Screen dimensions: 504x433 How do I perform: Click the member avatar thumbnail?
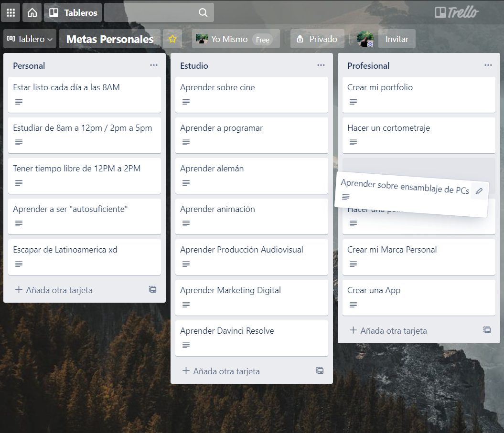(365, 39)
